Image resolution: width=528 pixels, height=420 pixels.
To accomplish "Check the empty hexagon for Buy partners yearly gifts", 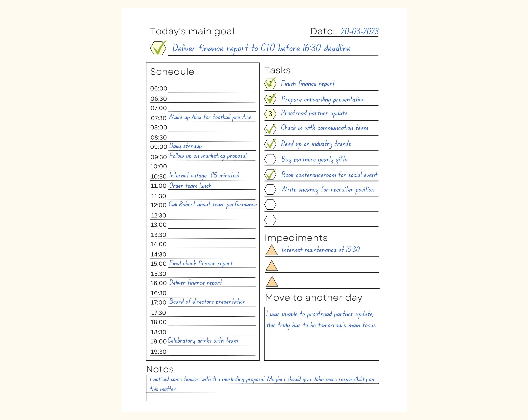I will (x=270, y=159).
